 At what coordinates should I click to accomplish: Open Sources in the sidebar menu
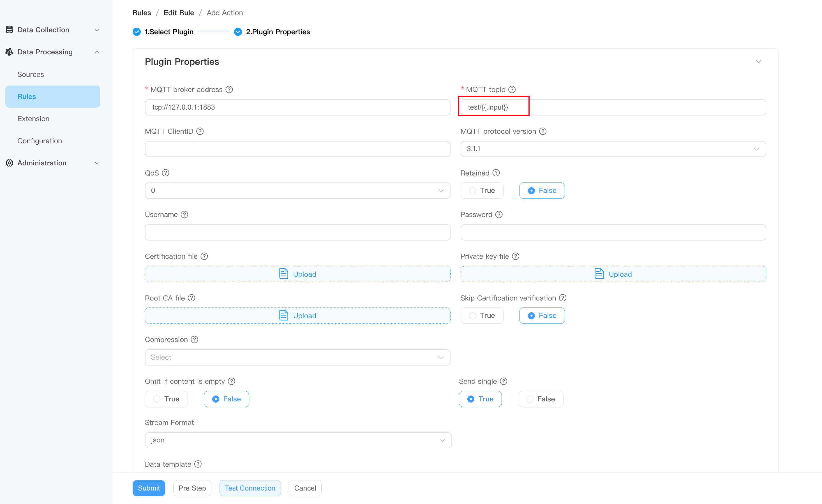coord(31,74)
